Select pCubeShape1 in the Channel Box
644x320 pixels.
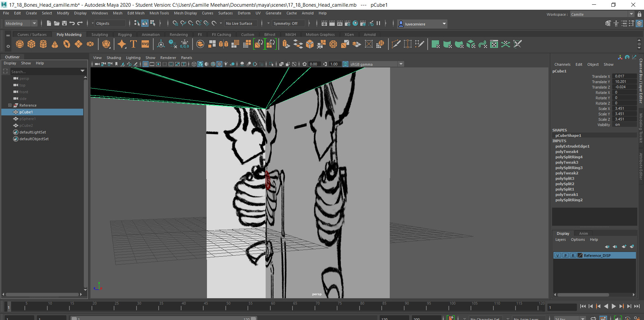click(x=568, y=136)
